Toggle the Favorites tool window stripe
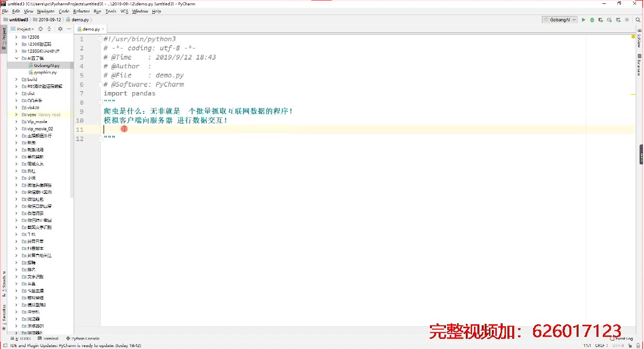This screenshot has width=644, height=349. (x=3, y=317)
